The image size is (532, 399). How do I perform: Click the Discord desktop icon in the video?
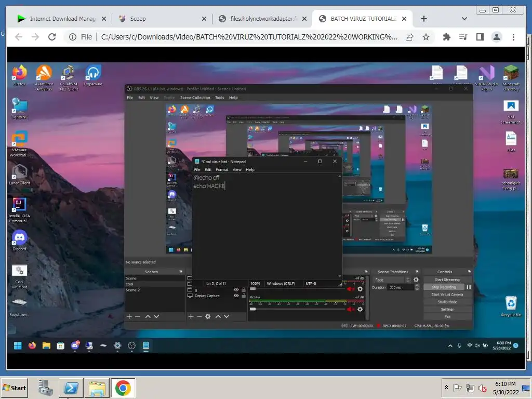pos(19,240)
